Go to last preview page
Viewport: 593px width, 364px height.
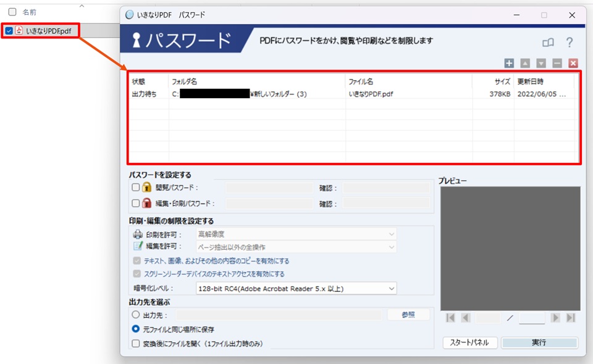pos(571,318)
